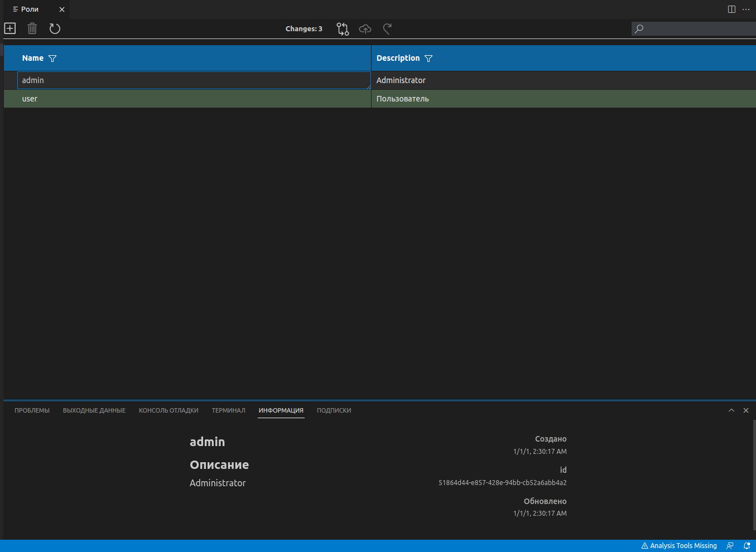
Task: Click Analysis Tools Missing warning
Action: point(679,546)
